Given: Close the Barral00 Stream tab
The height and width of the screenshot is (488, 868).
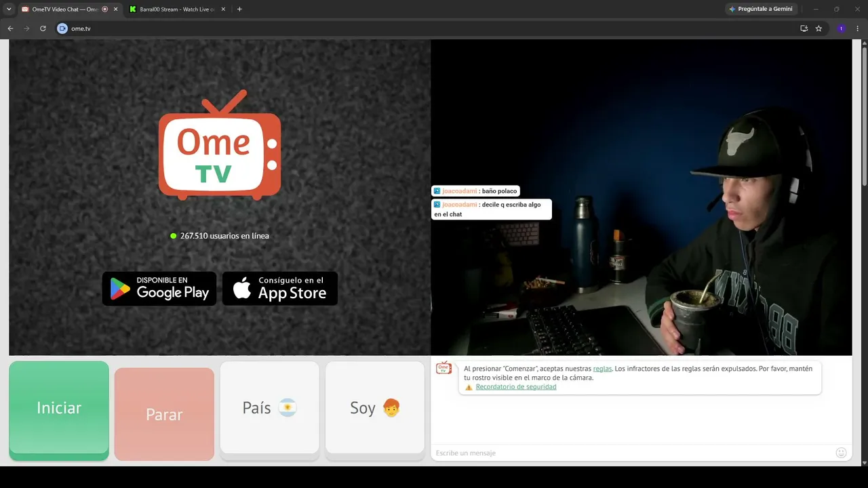Looking at the screenshot, I should [x=223, y=9].
